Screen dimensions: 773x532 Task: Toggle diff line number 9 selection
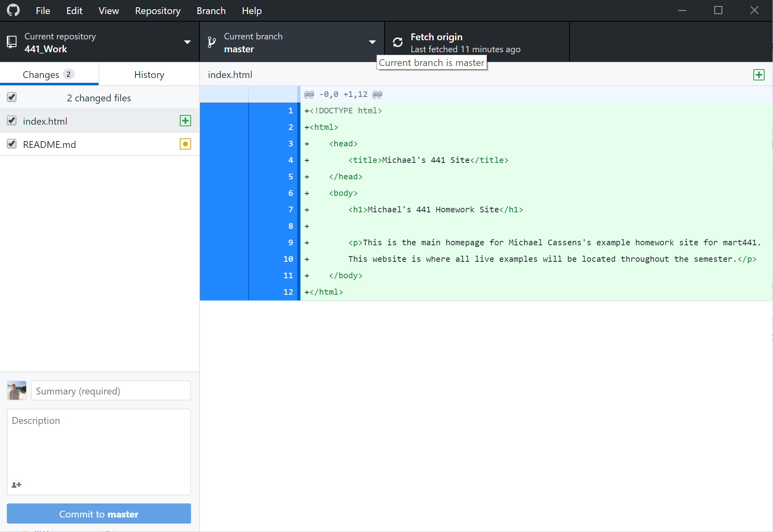[x=290, y=242]
